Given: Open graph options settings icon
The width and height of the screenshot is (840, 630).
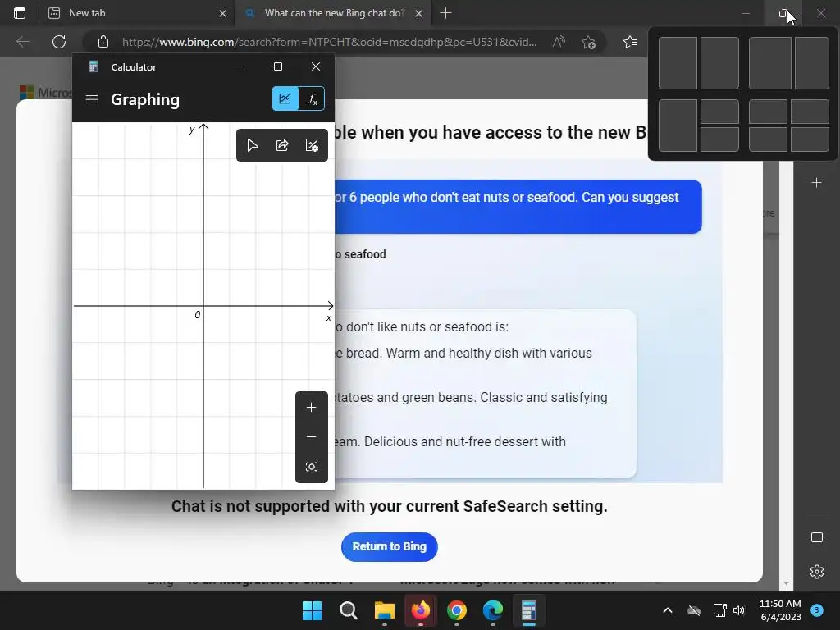Looking at the screenshot, I should pyautogui.click(x=312, y=146).
